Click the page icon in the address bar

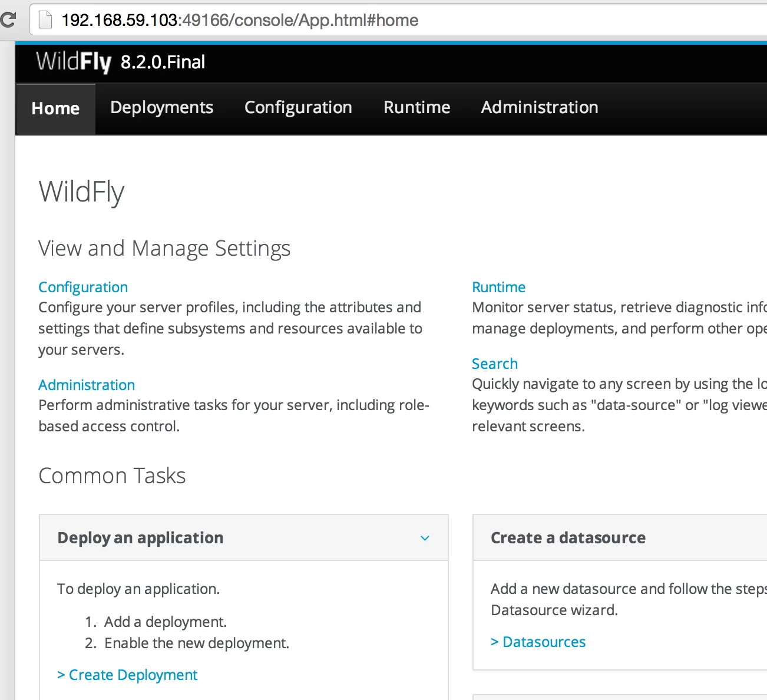(x=45, y=20)
